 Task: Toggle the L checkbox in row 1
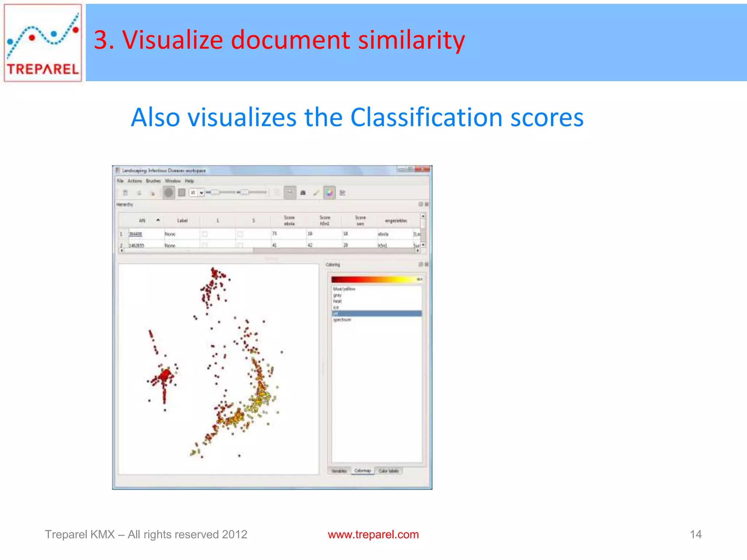click(205, 234)
